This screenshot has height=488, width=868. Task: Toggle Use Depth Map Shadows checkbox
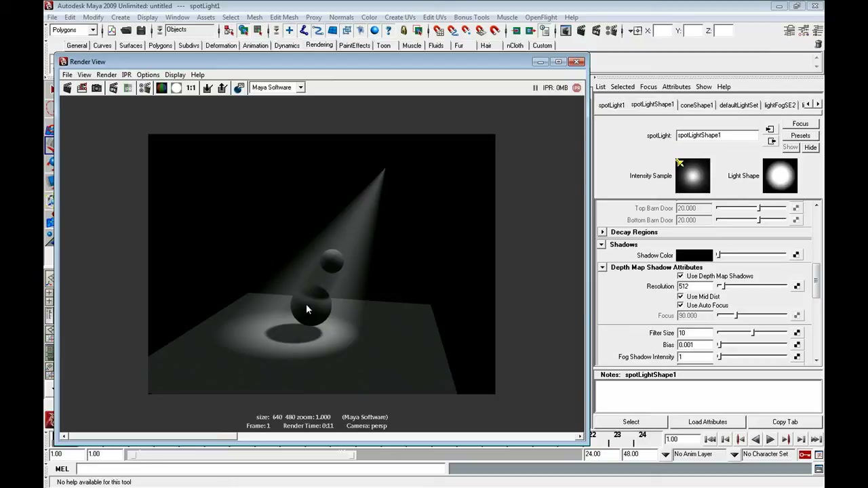[680, 276]
